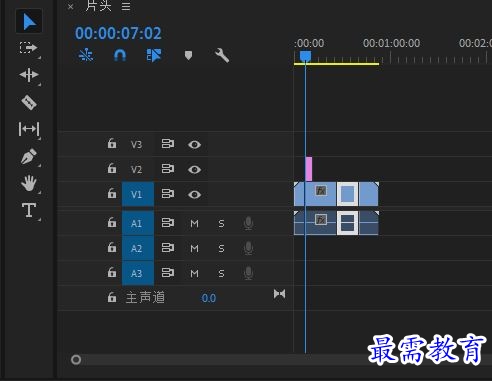Screen dimensions: 492x381
Task: Toggle sync lock on V1 track
Action: pos(168,194)
